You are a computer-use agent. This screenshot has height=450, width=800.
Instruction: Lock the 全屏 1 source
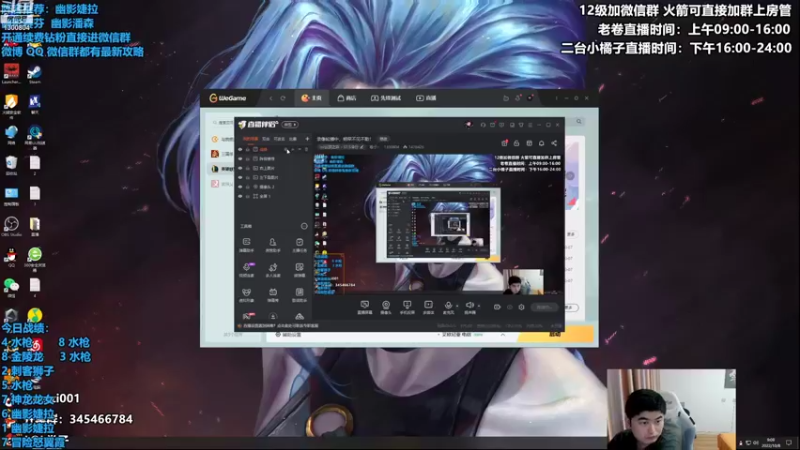coord(247,196)
